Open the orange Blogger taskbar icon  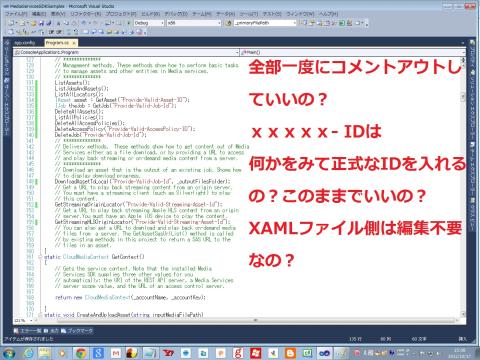pyautogui.click(x=290, y=353)
